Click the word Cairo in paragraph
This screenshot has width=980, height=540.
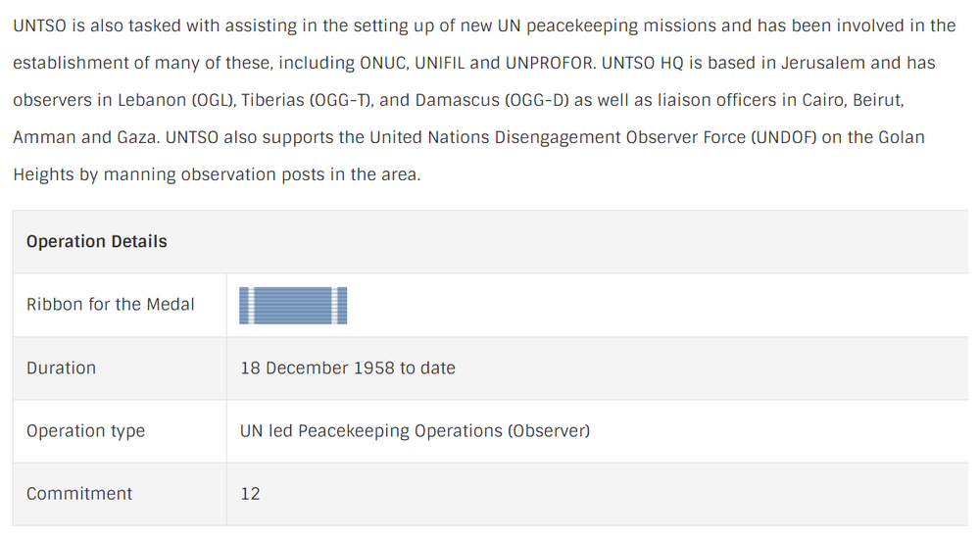[826, 100]
